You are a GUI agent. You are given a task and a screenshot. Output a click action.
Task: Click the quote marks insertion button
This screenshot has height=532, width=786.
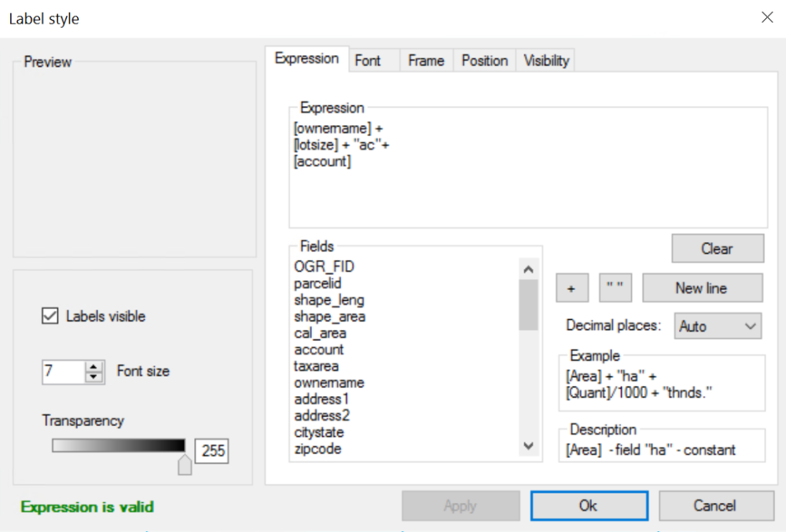pos(615,288)
